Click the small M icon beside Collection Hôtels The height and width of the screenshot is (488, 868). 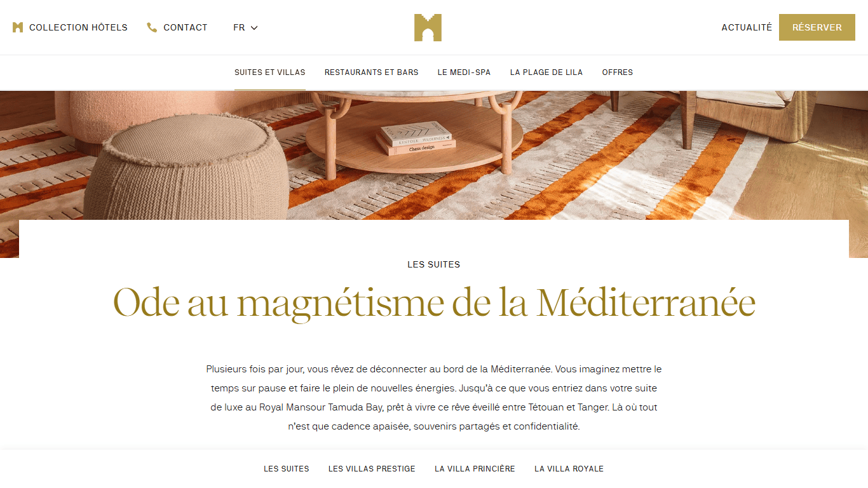pos(18,27)
